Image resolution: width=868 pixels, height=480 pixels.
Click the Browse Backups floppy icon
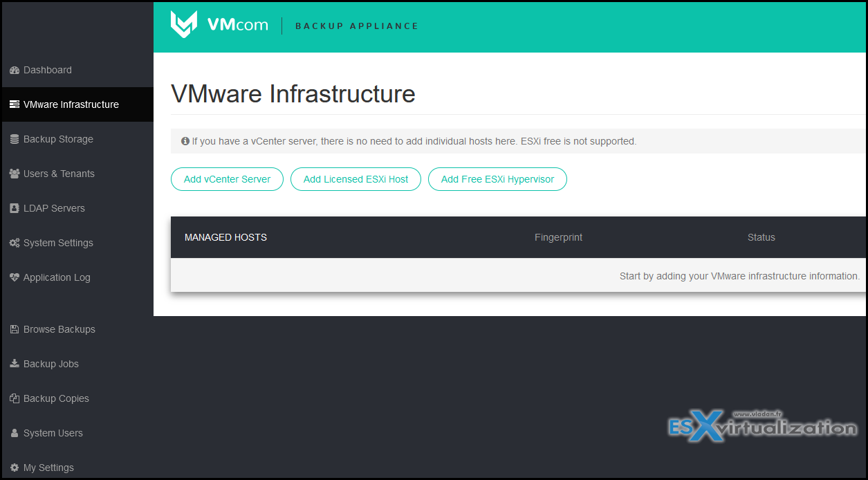[x=15, y=330]
